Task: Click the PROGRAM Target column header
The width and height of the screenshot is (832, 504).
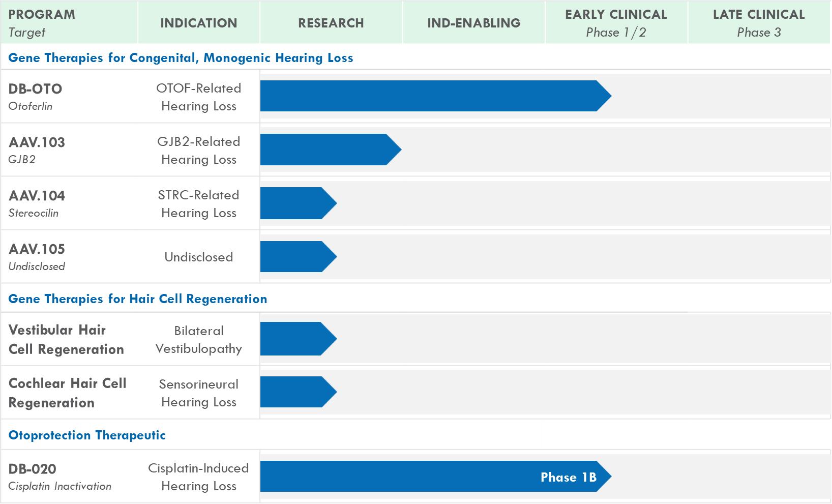Action: point(42,23)
